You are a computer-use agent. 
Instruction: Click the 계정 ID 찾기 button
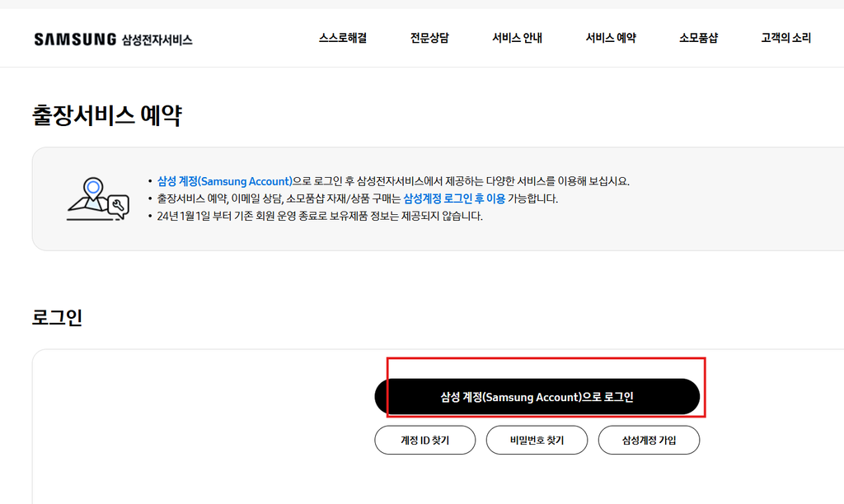point(425,440)
